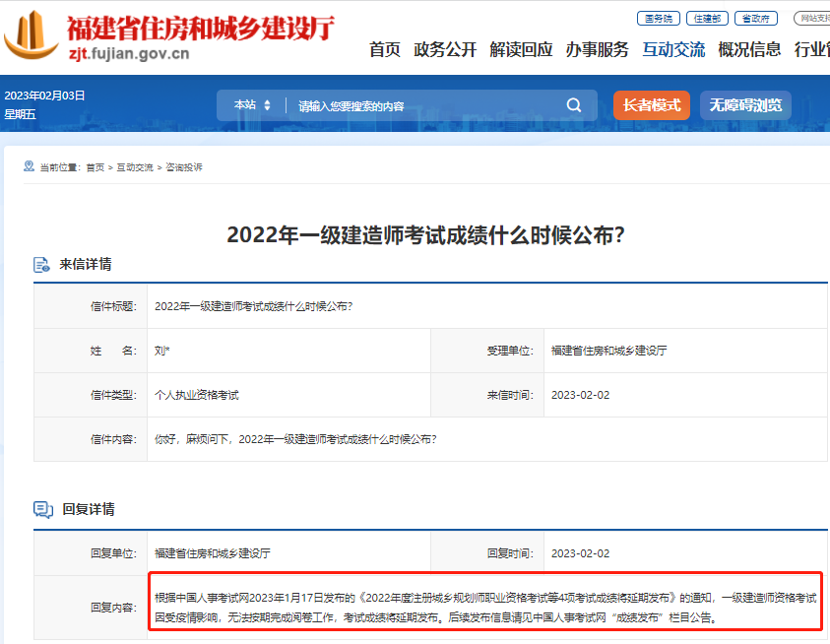Open the 本站 search scope dropdown
The image size is (830, 644).
(252, 105)
